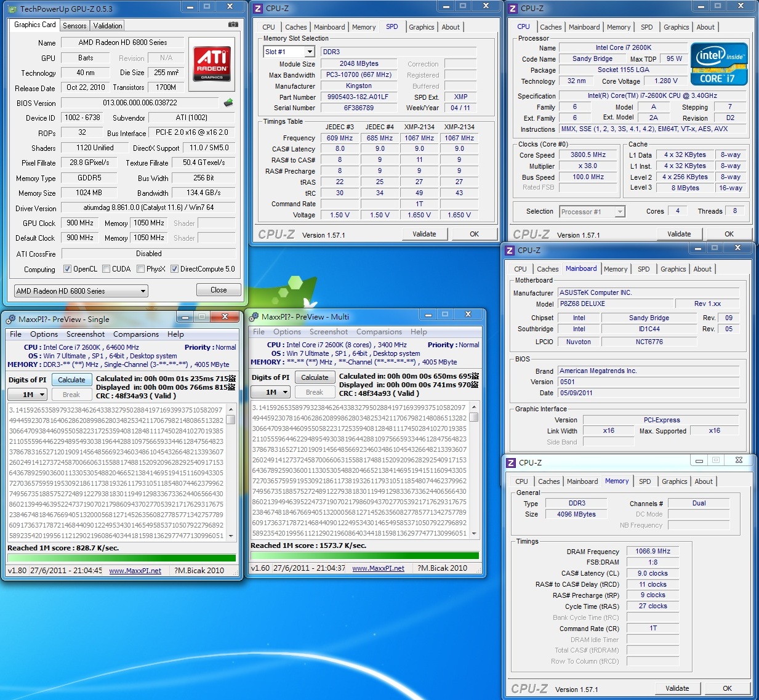
Task: Click the BIOS save chip icon
Action: 228,103
